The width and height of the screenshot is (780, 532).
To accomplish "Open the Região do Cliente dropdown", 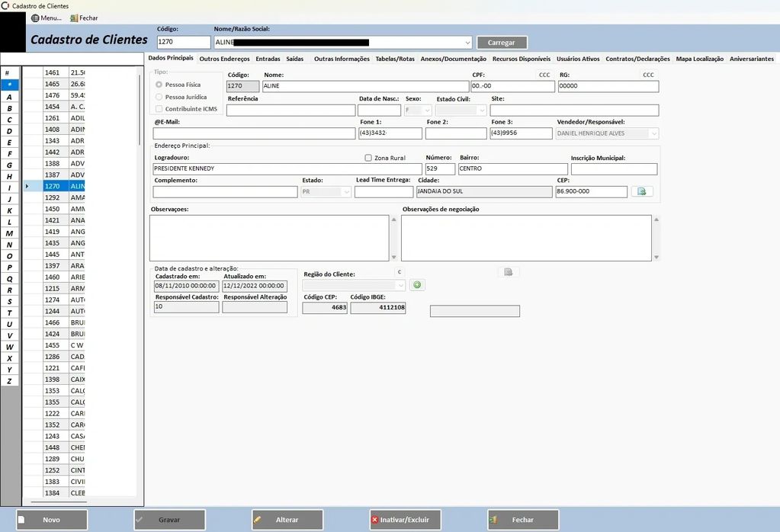I will (400, 285).
